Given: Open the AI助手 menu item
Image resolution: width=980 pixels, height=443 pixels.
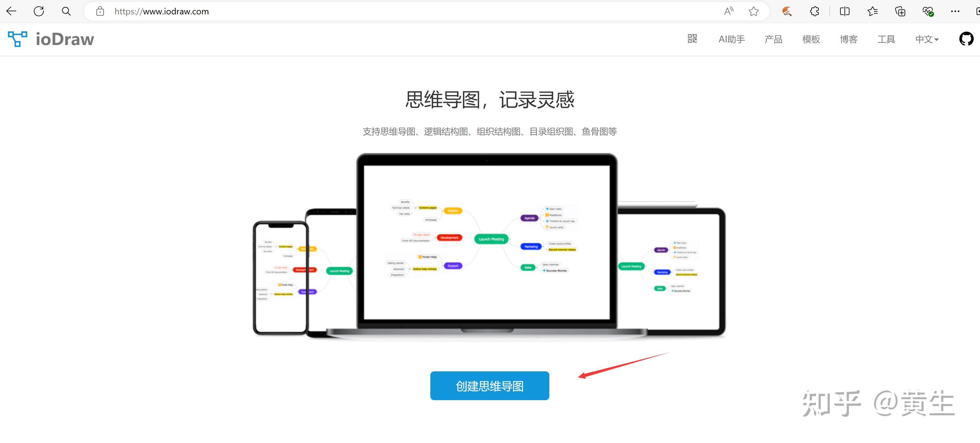Looking at the screenshot, I should [x=731, y=39].
